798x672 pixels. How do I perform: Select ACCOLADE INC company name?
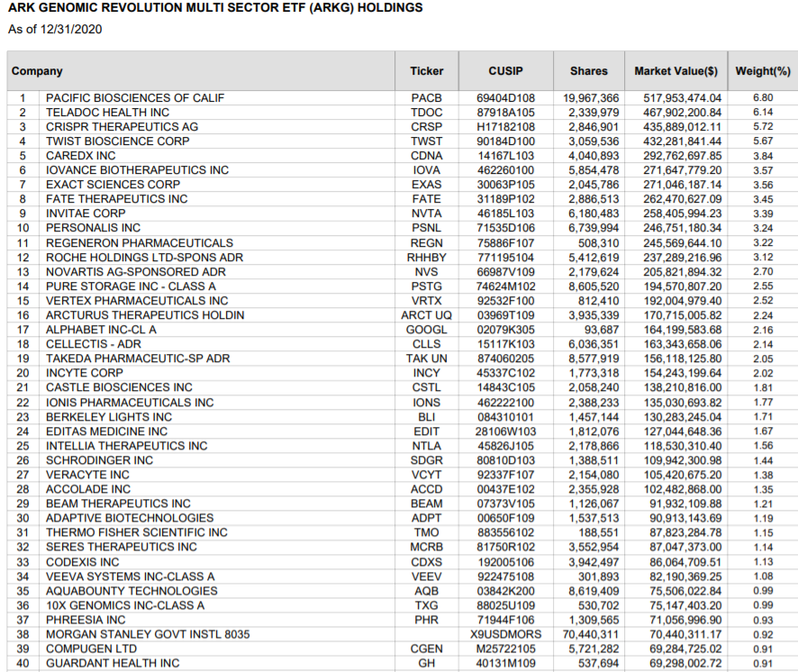tap(88, 489)
